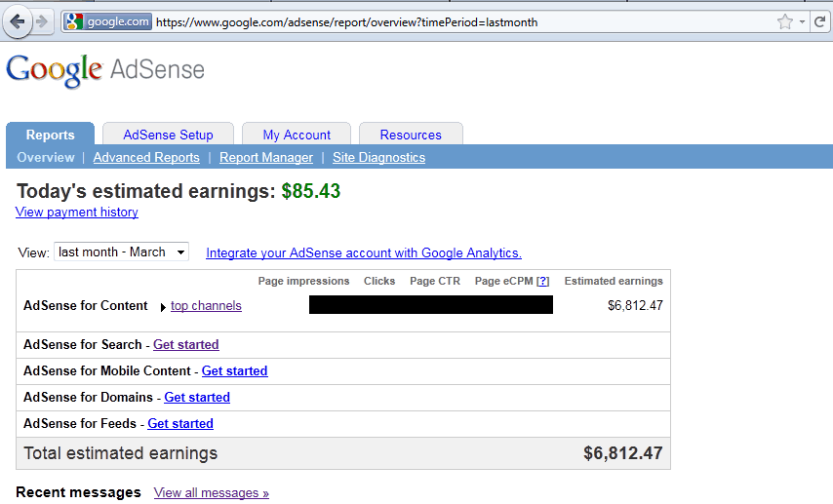Click the bold total estimated earnings amount $6,812.47
Image resolution: width=833 pixels, height=504 pixels.
pos(623,453)
